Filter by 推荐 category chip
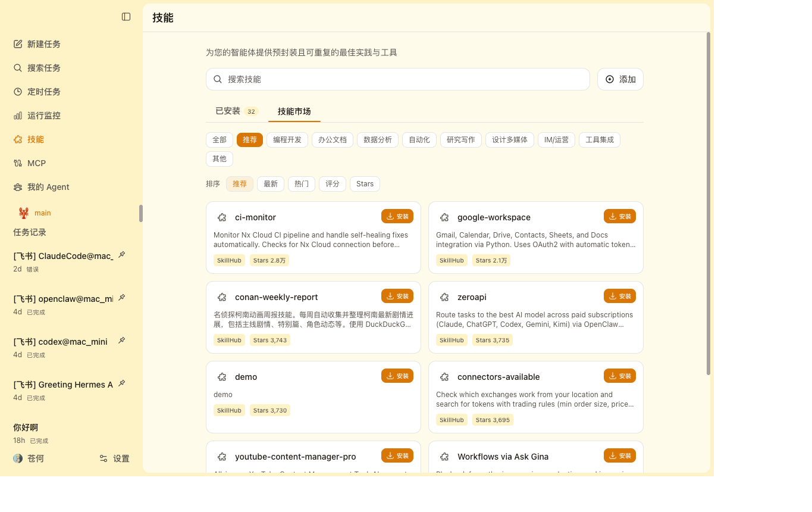Image resolution: width=812 pixels, height=512 pixels. point(250,140)
